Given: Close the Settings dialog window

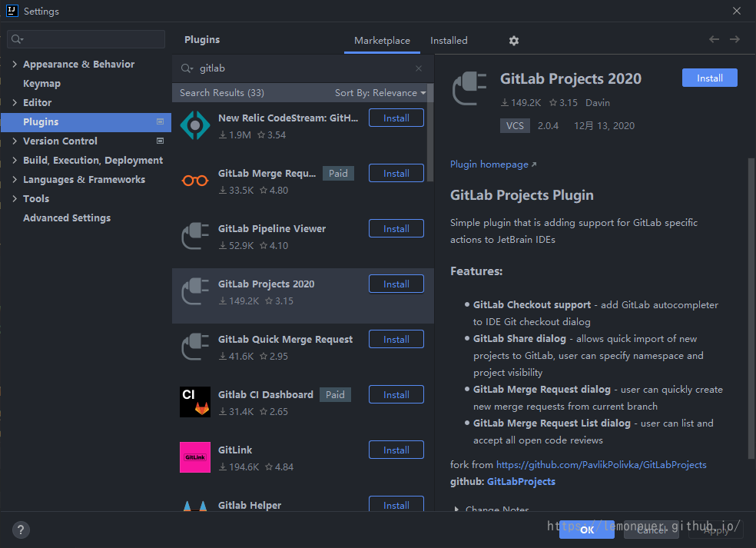Looking at the screenshot, I should coord(736,11).
